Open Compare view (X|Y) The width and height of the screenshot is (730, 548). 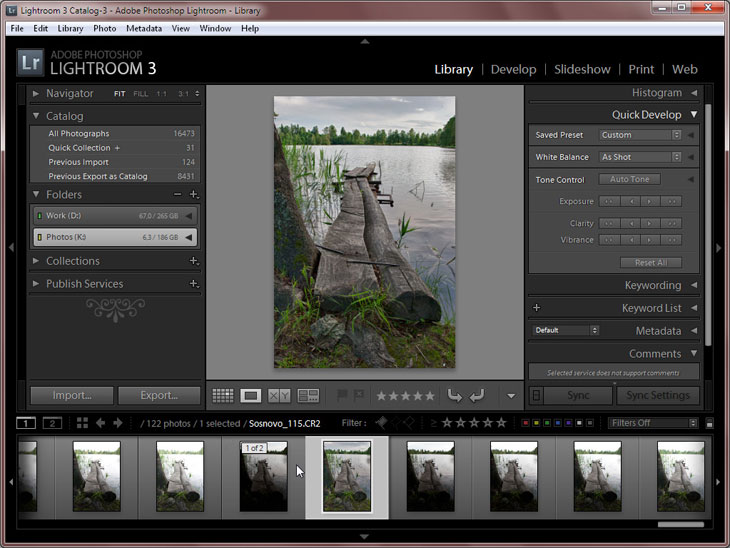coord(279,396)
